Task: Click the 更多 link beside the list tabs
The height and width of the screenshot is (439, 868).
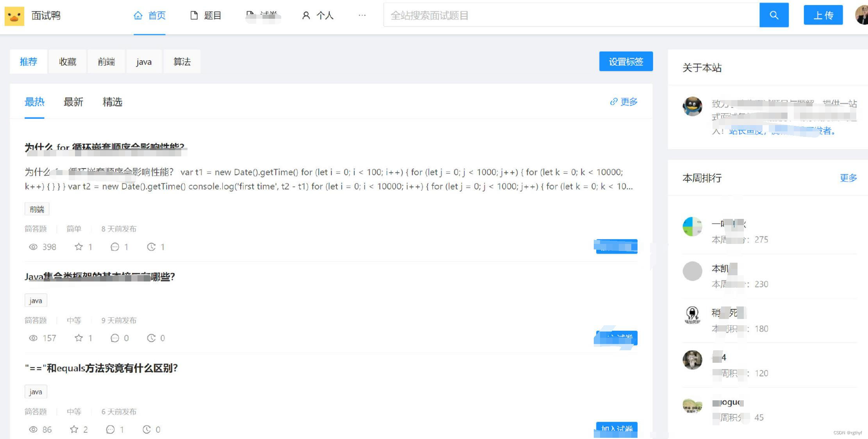Action: point(623,102)
